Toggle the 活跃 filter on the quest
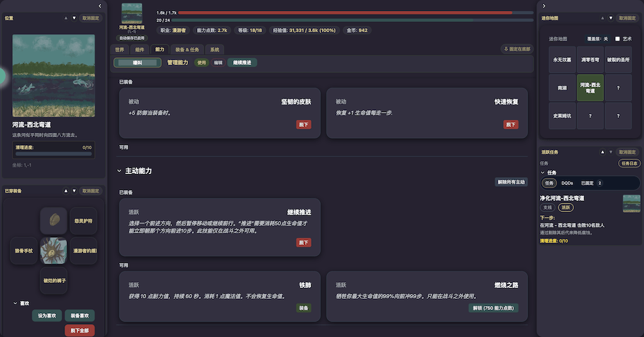Viewport: 644px width, 337px height. pyautogui.click(x=565, y=207)
